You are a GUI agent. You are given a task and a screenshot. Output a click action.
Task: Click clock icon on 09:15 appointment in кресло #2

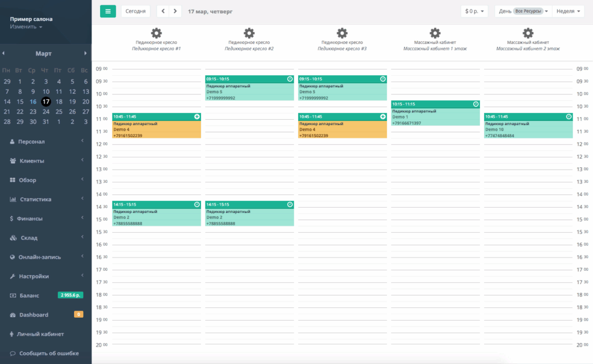click(290, 79)
